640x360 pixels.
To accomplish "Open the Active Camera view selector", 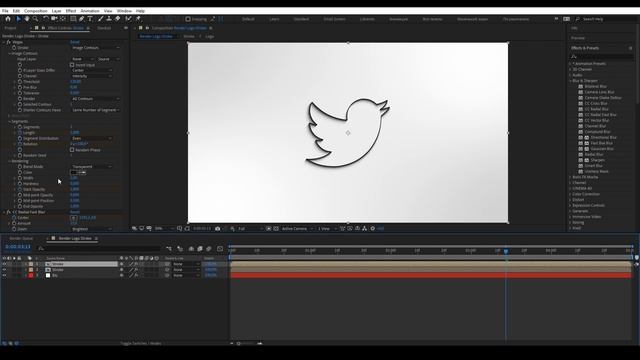I will click(297, 229).
